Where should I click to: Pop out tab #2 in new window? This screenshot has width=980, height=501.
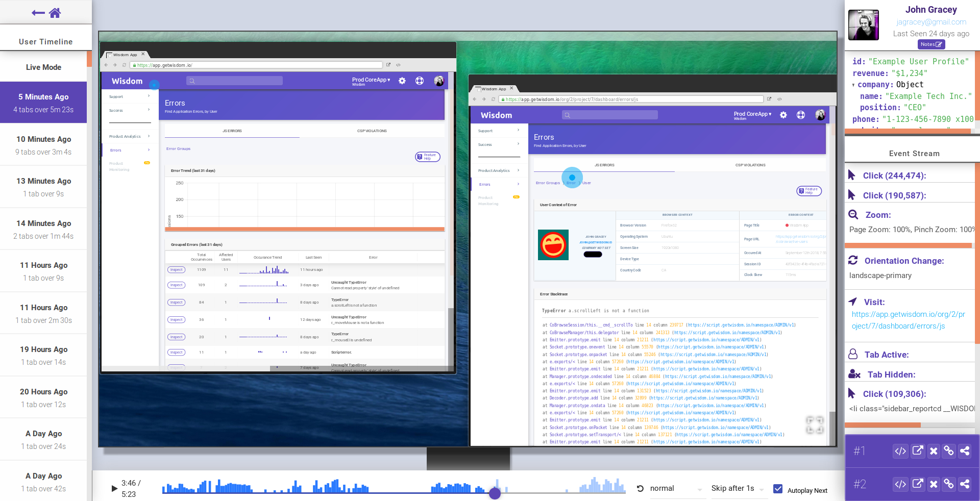click(x=918, y=484)
